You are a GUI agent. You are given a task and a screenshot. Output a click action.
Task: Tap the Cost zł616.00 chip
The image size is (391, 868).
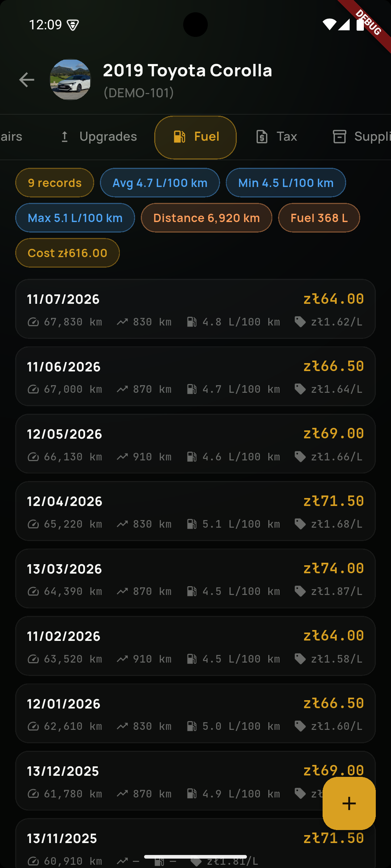click(x=67, y=253)
